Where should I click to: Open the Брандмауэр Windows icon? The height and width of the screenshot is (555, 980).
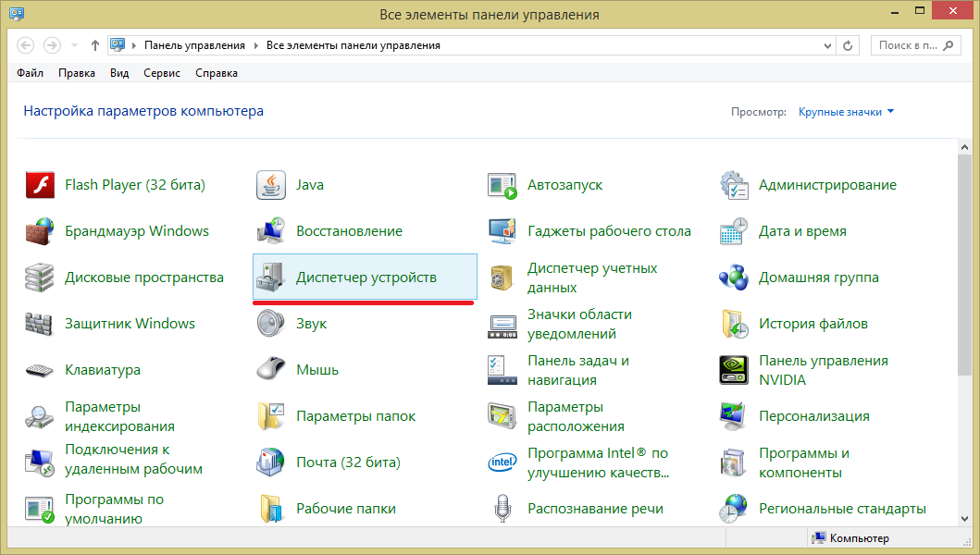tap(40, 231)
